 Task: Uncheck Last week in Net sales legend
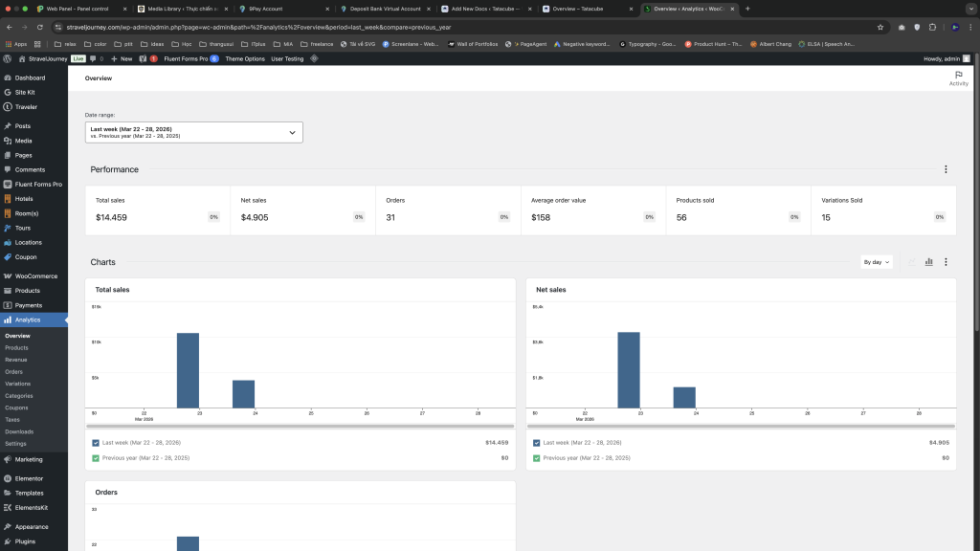coord(536,443)
